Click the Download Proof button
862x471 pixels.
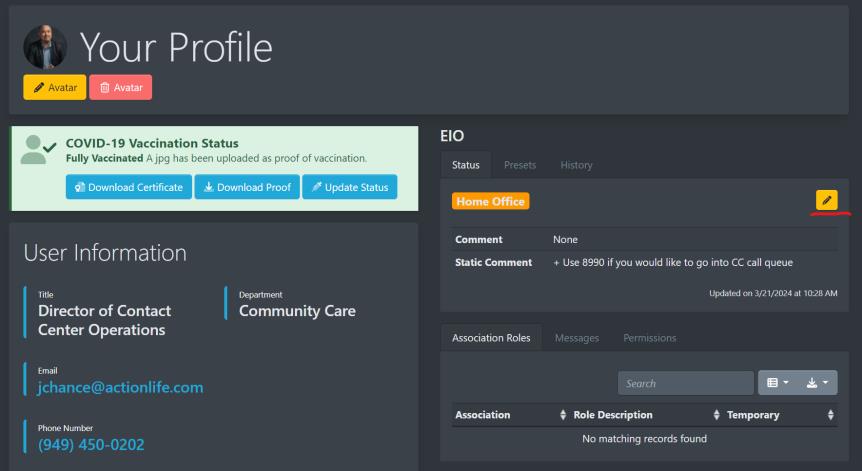tap(240, 187)
